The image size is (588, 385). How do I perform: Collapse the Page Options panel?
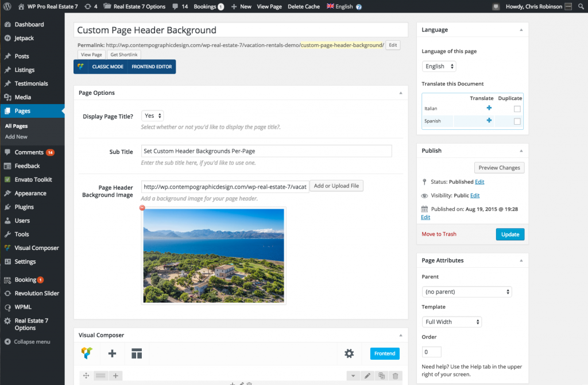click(401, 93)
